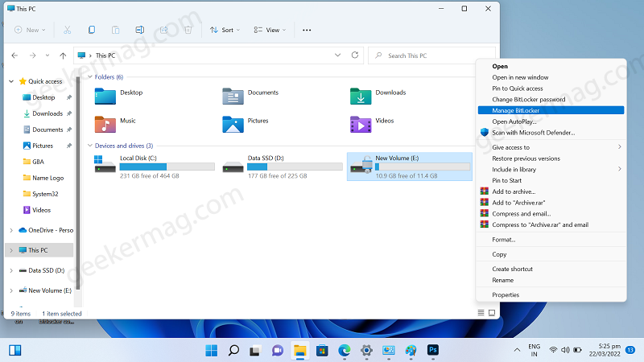The height and width of the screenshot is (362, 644).
Task: Collapse the Folders (6) group
Action: click(x=90, y=76)
